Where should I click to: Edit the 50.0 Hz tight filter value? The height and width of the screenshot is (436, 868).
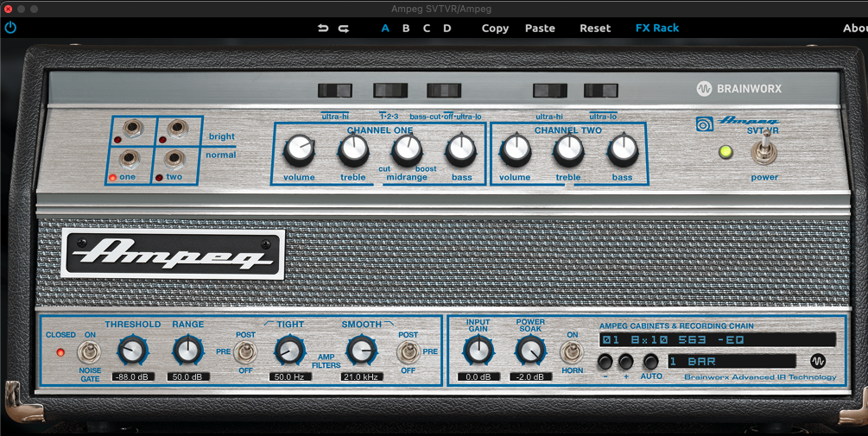point(290,376)
